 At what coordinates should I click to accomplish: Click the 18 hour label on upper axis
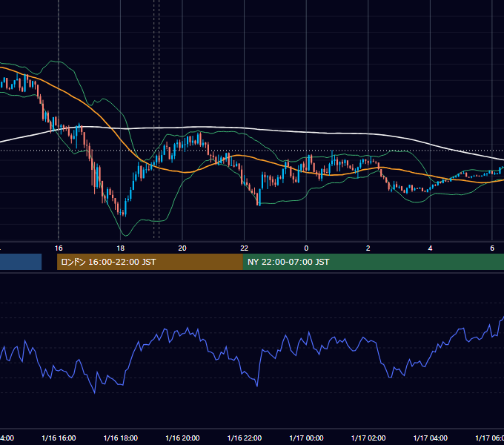click(x=121, y=248)
